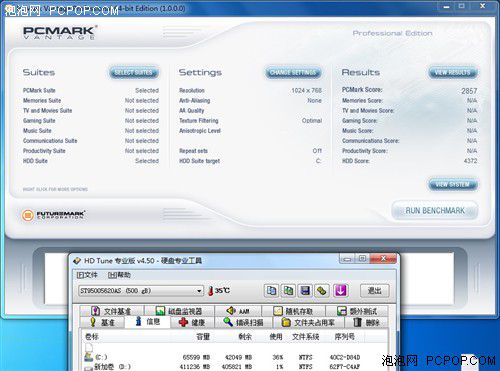Click CHANGE SETTINGS button in PCMark
Screen dimensions: 500x371
pos(293,72)
